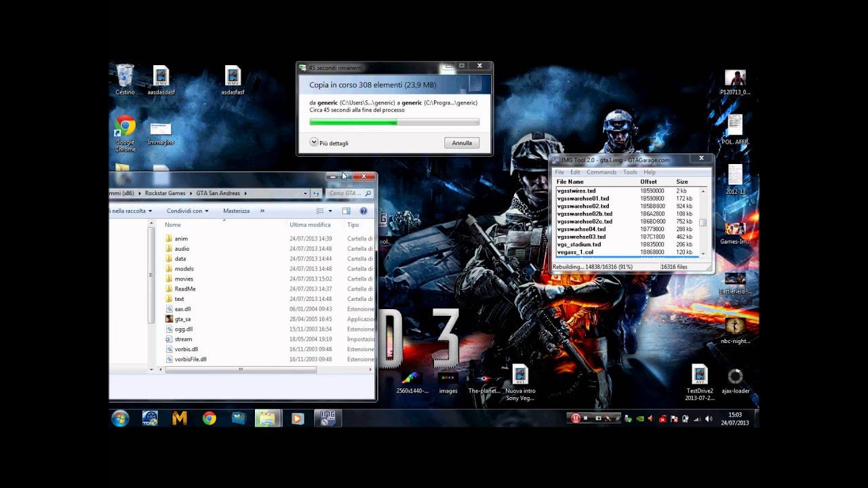Select the 2560x1440 desktop image icon
Image resolution: width=868 pixels, height=488 pixels.
point(412,383)
